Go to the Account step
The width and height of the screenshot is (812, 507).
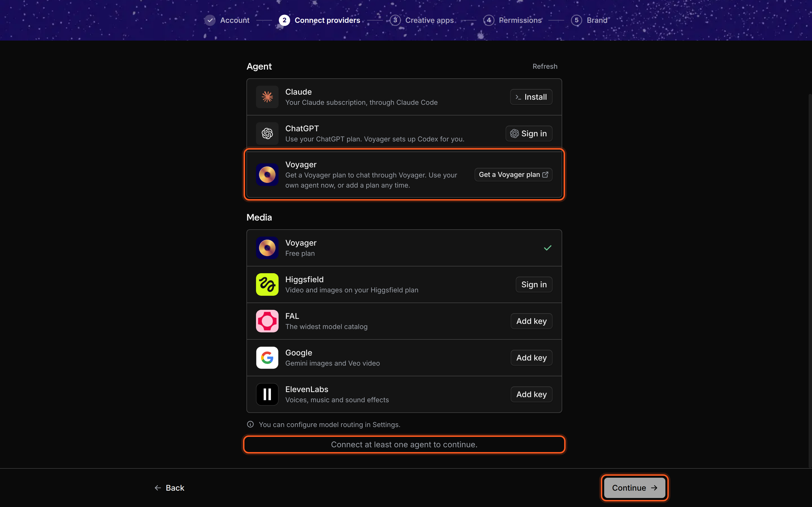[227, 20]
